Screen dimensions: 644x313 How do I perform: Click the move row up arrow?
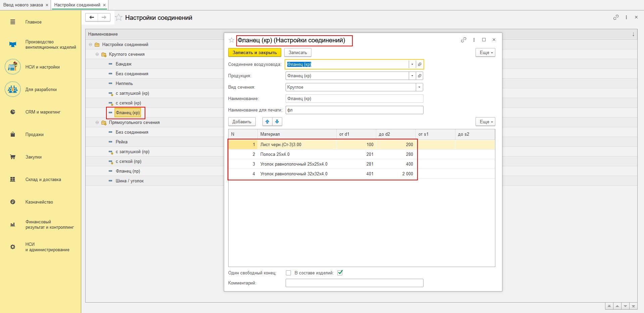coord(267,122)
